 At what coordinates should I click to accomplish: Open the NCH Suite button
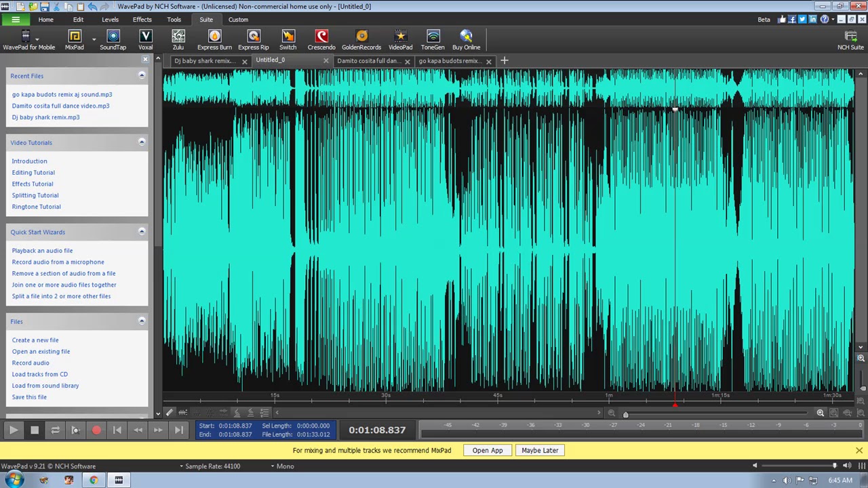click(851, 40)
